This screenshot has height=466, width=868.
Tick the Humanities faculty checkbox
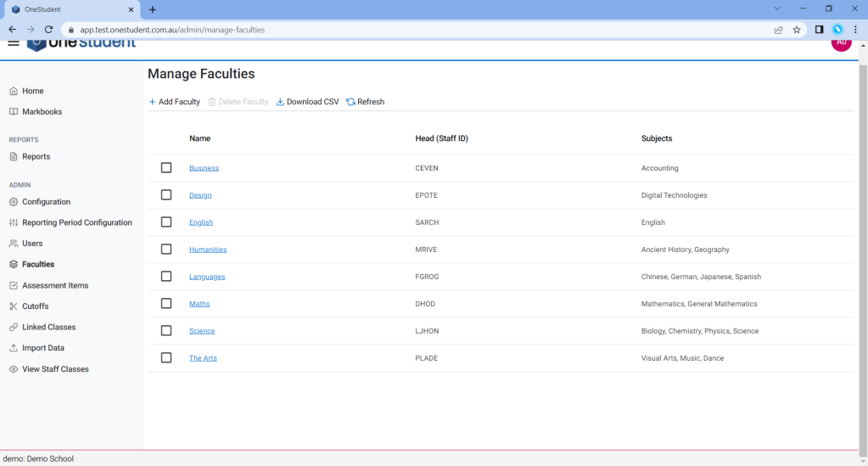tap(166, 250)
